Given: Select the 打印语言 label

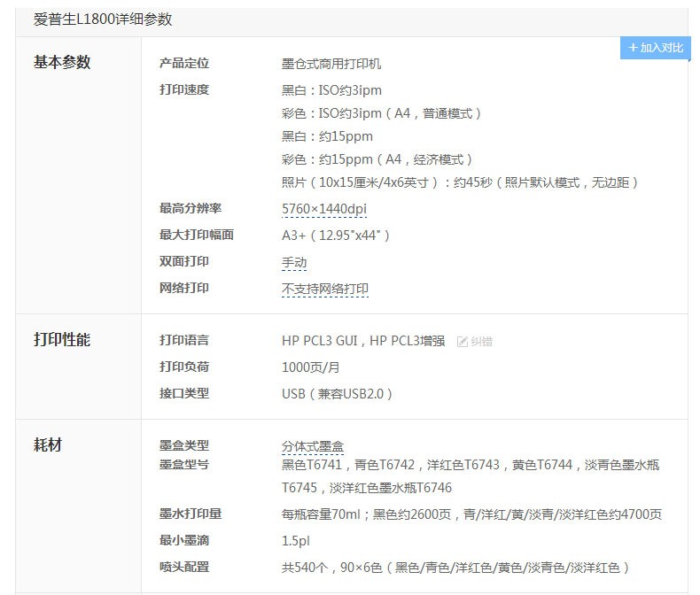Looking at the screenshot, I should (x=184, y=340).
